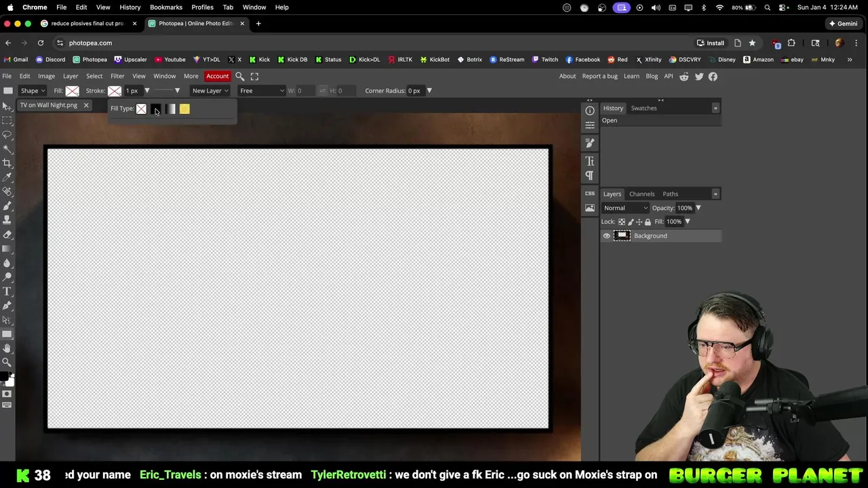
Task: Select the Gradient tool
Action: coord(7,249)
